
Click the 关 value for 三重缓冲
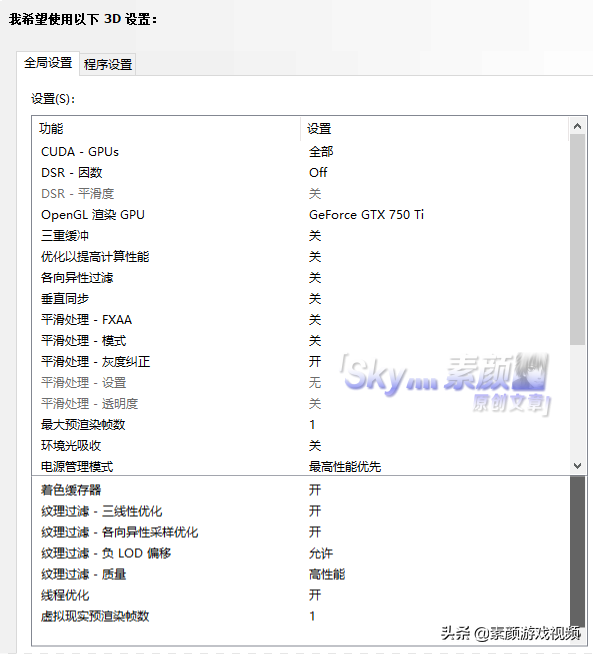(315, 236)
